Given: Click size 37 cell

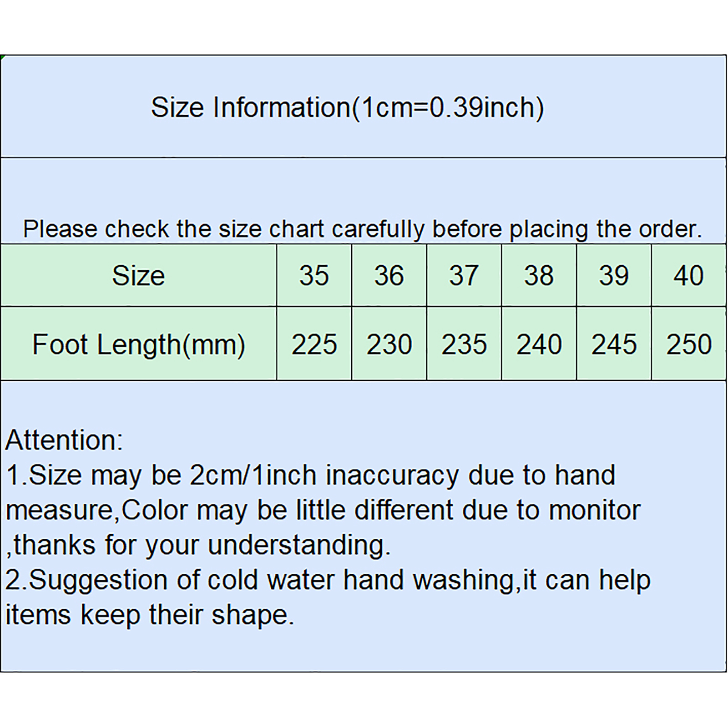Looking at the screenshot, I should [464, 275].
